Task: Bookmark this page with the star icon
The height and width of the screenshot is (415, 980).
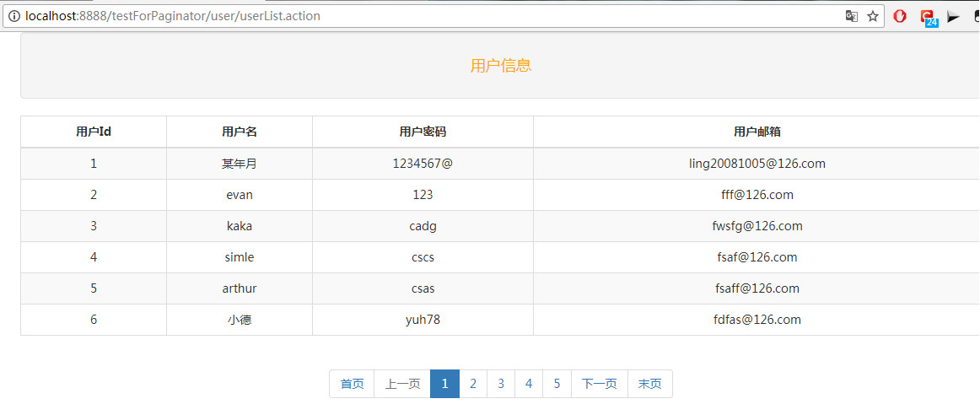Action: [873, 16]
